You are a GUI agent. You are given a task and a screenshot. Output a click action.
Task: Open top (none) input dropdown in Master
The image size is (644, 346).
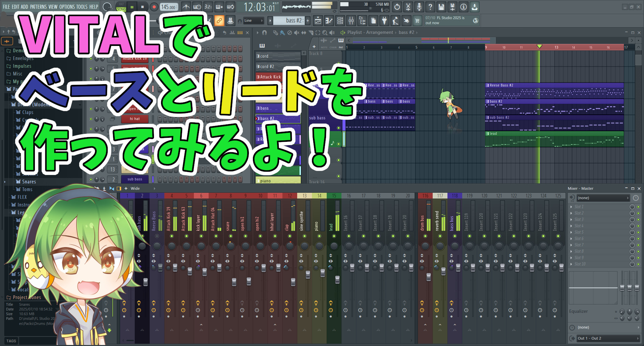coord(603,198)
